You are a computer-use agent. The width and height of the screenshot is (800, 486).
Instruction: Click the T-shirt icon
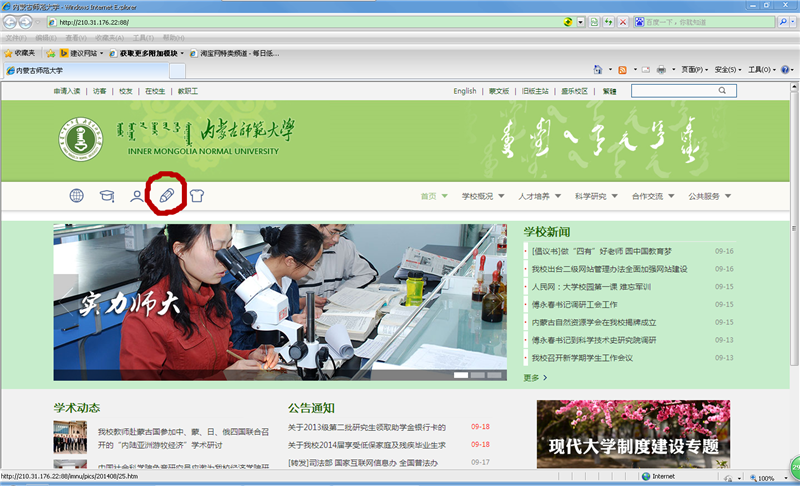pos(196,196)
